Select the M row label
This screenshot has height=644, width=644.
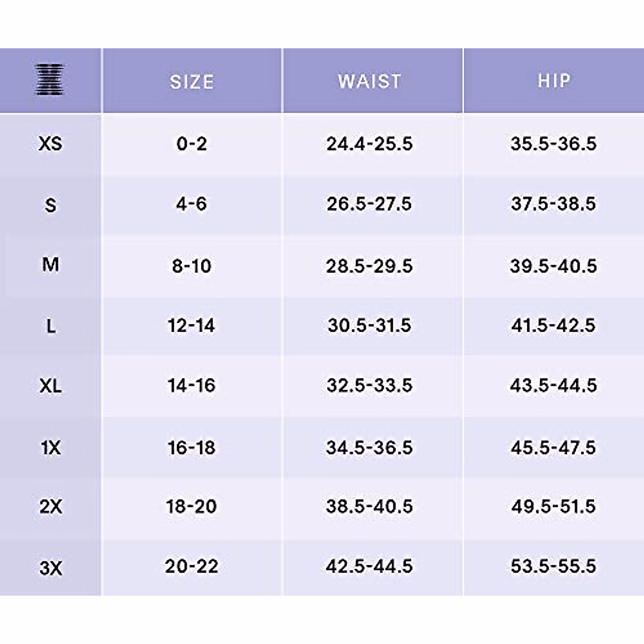[x=50, y=265]
